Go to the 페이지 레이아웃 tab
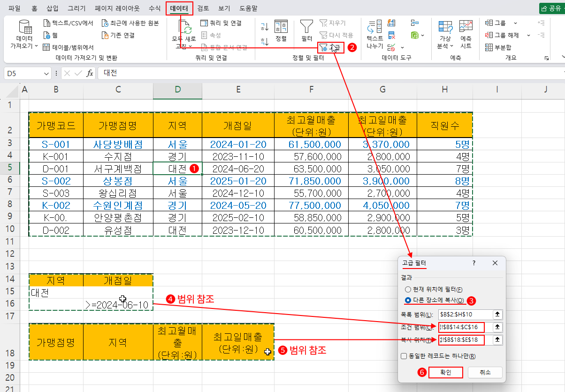565x392 pixels. (117, 8)
